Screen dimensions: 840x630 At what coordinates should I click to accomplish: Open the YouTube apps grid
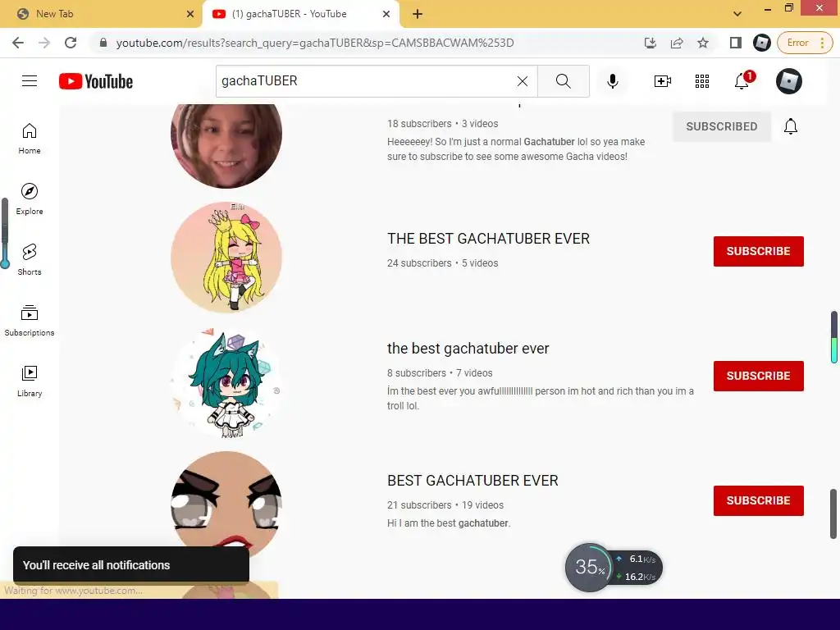[702, 81]
